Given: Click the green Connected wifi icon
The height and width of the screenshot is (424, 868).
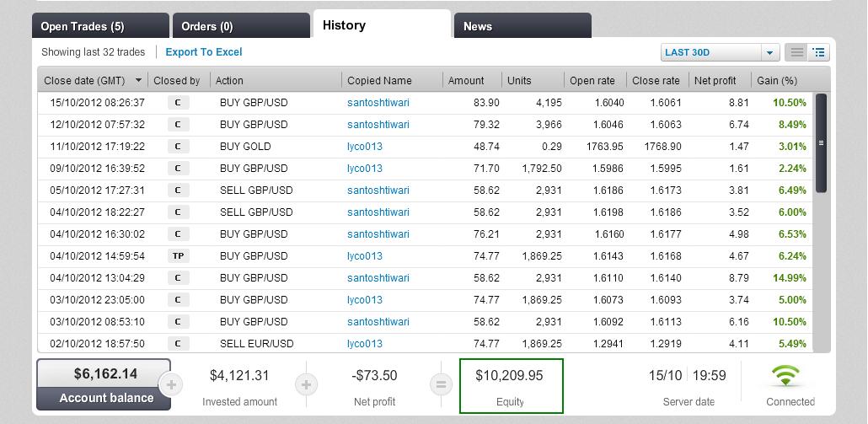Looking at the screenshot, I should 790,376.
